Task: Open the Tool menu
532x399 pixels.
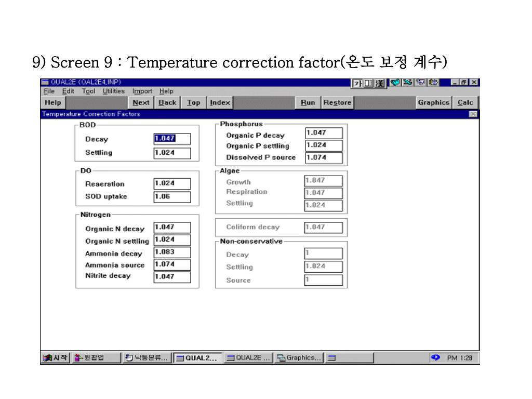Action: [88, 91]
